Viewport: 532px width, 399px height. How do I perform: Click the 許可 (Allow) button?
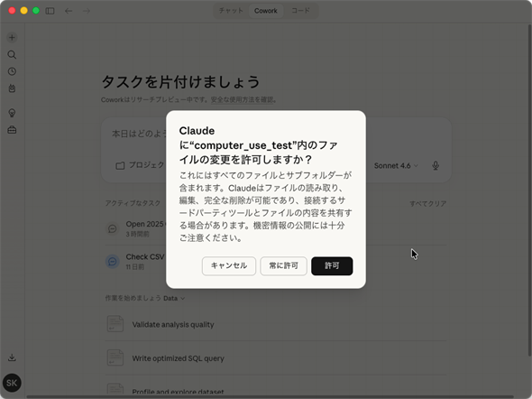332,266
